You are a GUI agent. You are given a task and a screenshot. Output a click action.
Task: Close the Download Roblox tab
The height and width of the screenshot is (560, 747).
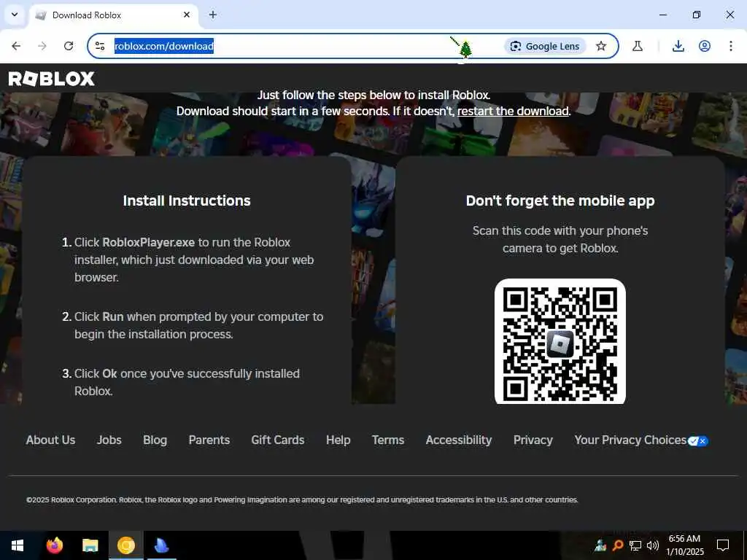coord(187,15)
